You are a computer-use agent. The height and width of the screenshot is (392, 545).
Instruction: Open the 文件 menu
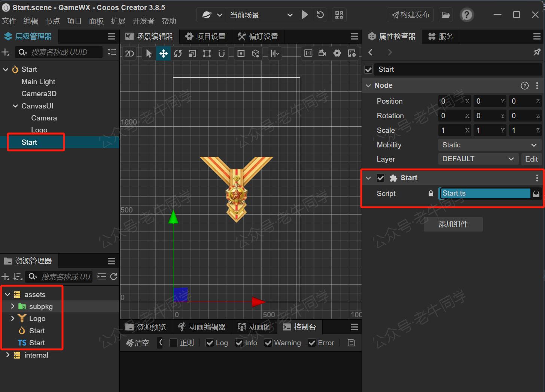[9, 21]
